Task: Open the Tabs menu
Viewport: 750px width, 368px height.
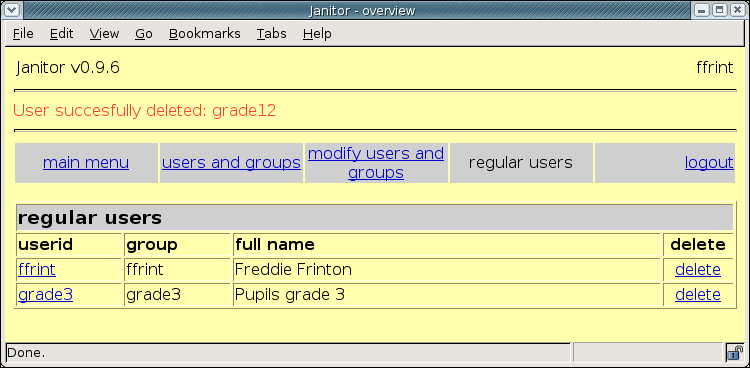Action: pyautogui.click(x=272, y=33)
